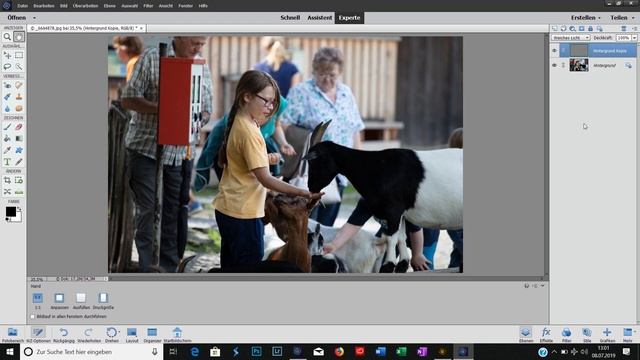Expand the Öffnen dropdown arrow
The width and height of the screenshot is (640, 360).
[x=34, y=18]
